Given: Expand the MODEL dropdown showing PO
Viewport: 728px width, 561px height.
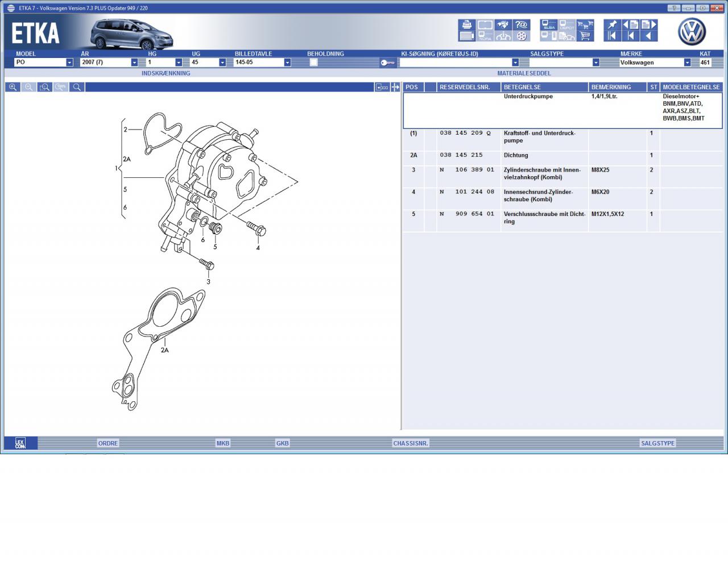Looking at the screenshot, I should (69, 63).
